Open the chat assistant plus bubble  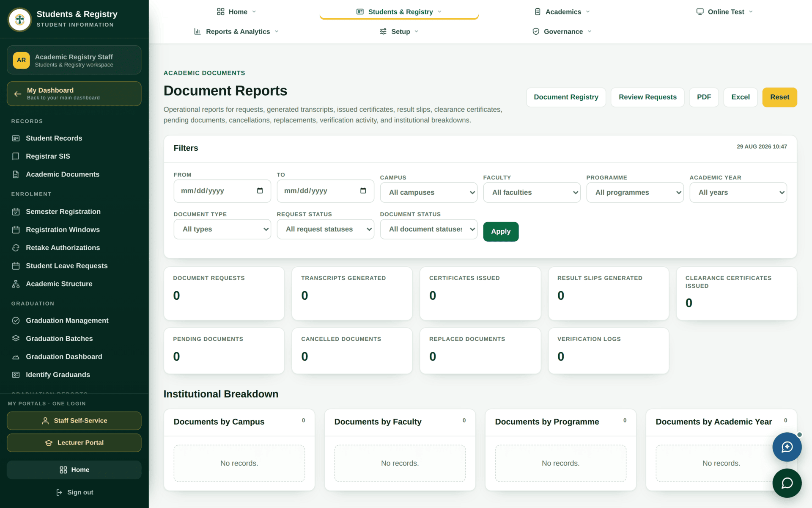(x=787, y=447)
